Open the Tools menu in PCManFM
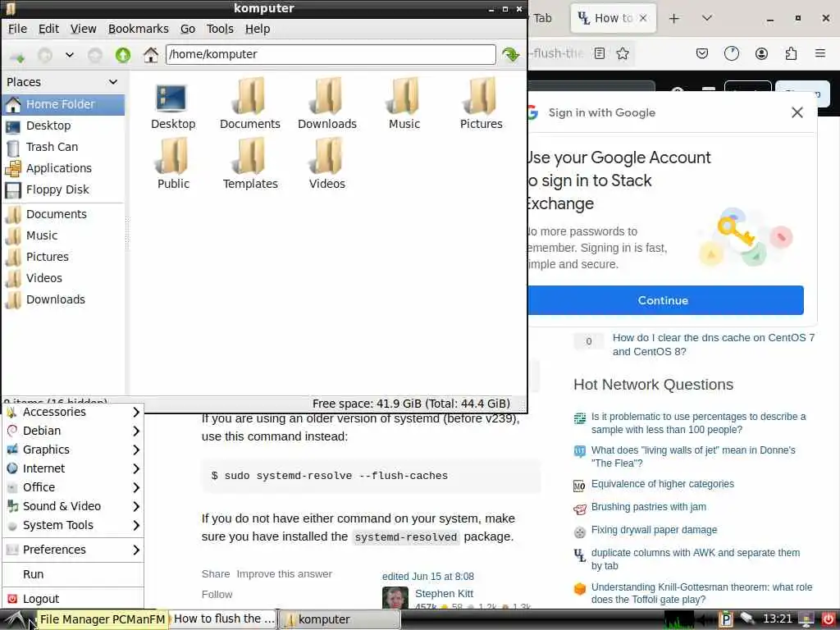This screenshot has width=840, height=630. click(220, 29)
